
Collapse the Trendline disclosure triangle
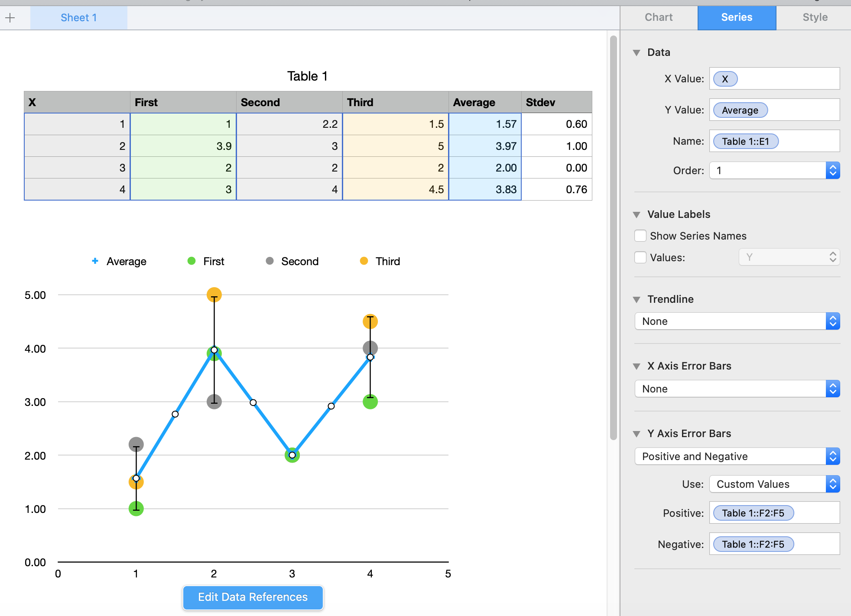pos(637,300)
